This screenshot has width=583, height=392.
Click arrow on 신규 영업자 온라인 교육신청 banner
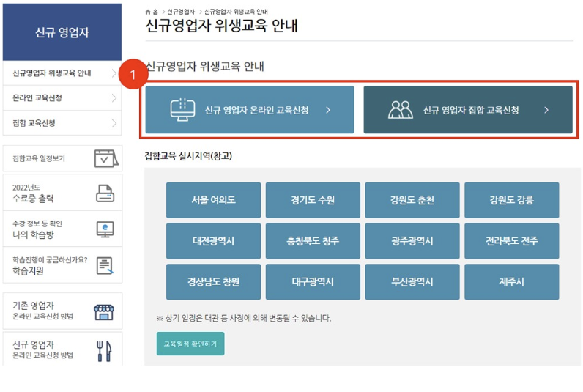click(328, 110)
